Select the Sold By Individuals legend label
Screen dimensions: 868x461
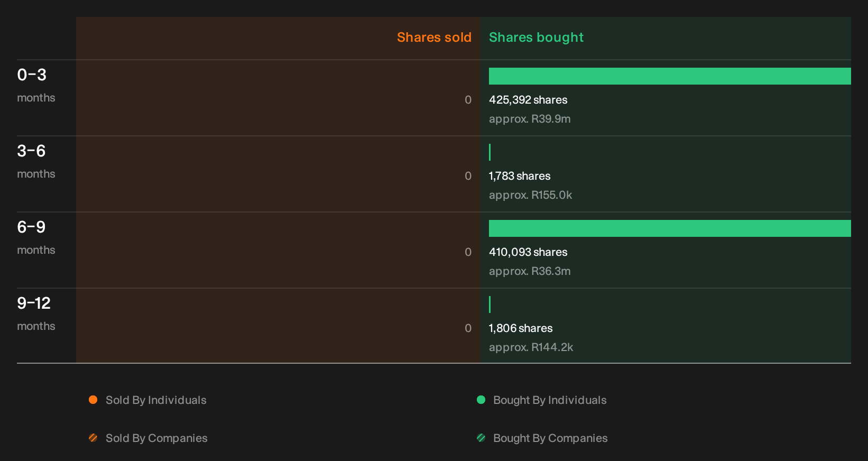156,400
